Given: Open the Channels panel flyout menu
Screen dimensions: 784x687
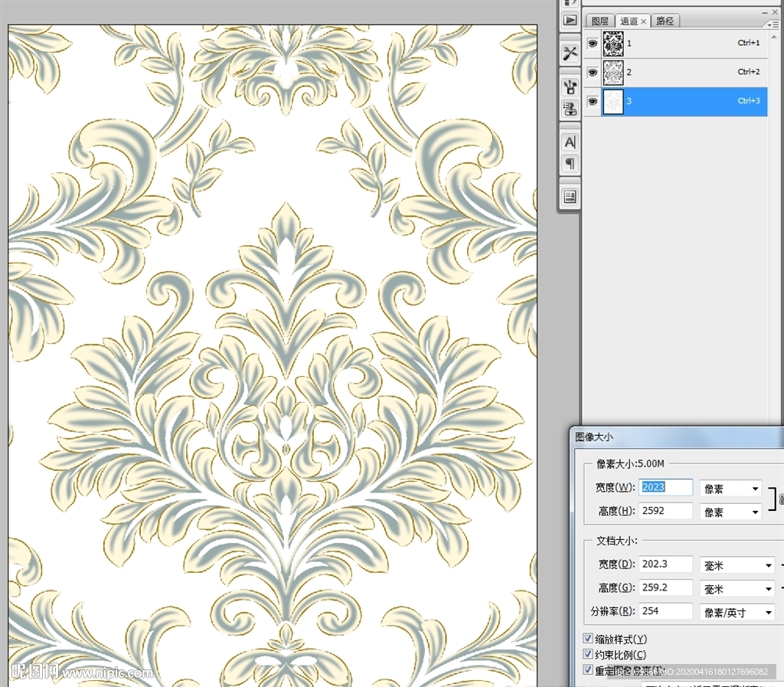Looking at the screenshot, I should (774, 24).
